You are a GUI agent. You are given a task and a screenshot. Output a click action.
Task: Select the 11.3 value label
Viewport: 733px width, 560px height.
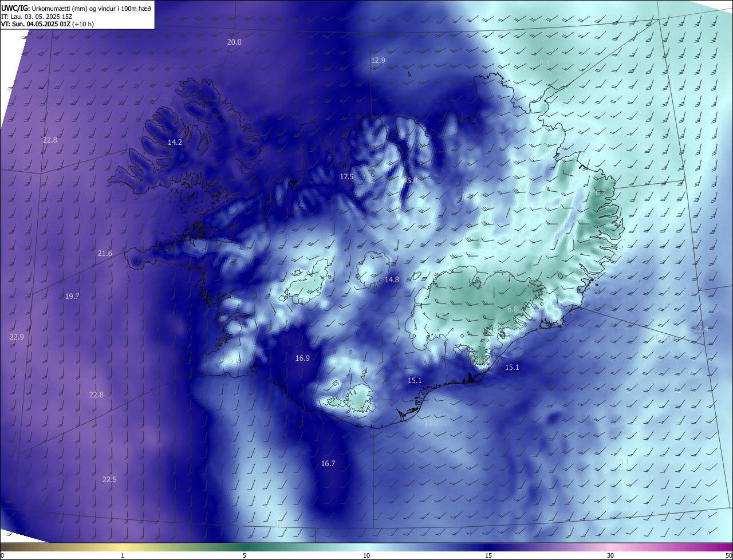pos(431,423)
